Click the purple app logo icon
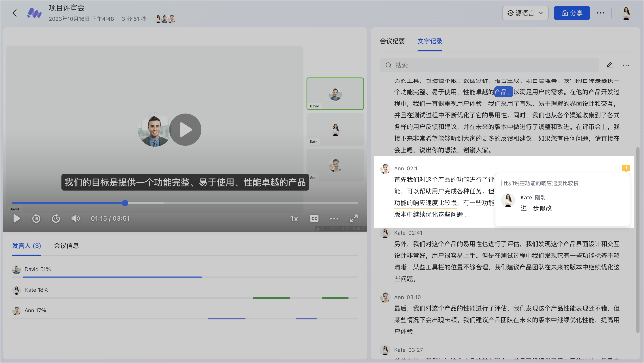Viewport: 644px width, 363px height. point(34,13)
